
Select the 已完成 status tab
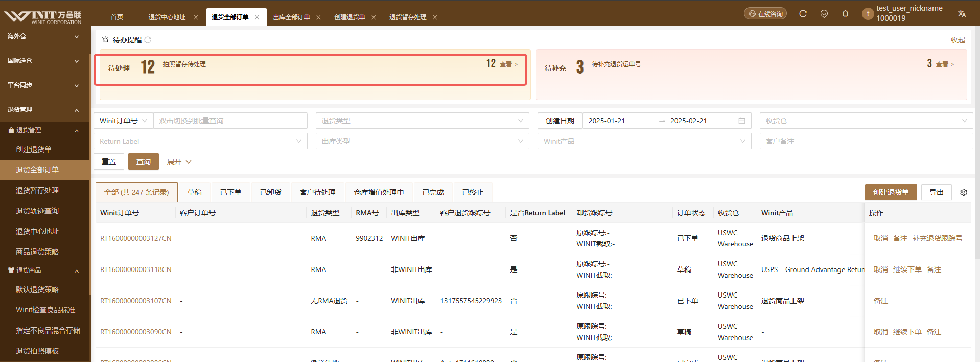[433, 192]
